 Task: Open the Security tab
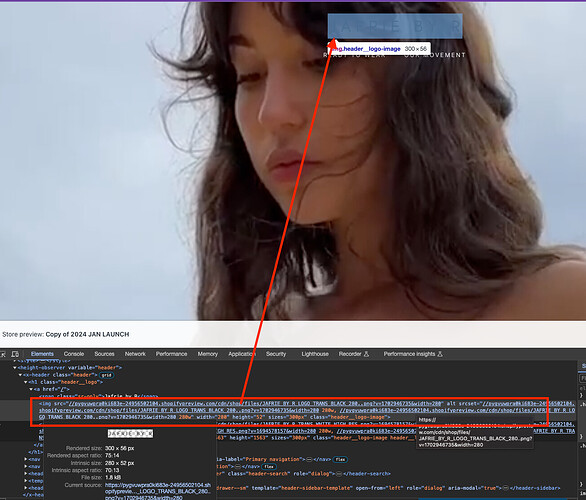pos(276,354)
